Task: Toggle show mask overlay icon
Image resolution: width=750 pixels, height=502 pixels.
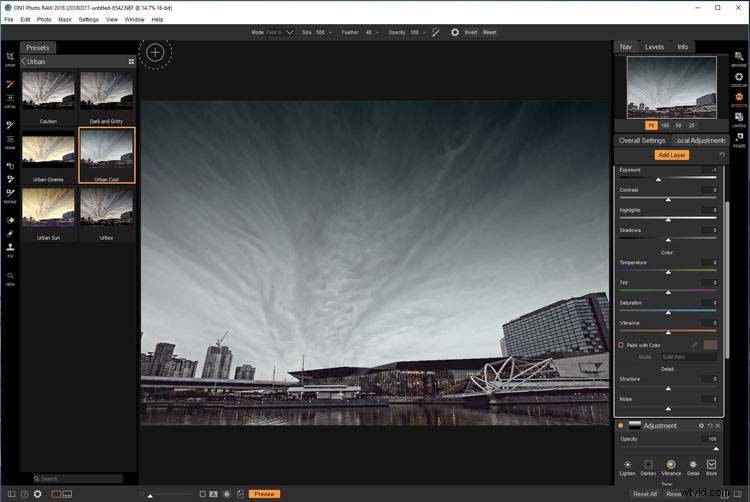Action: tap(227, 494)
